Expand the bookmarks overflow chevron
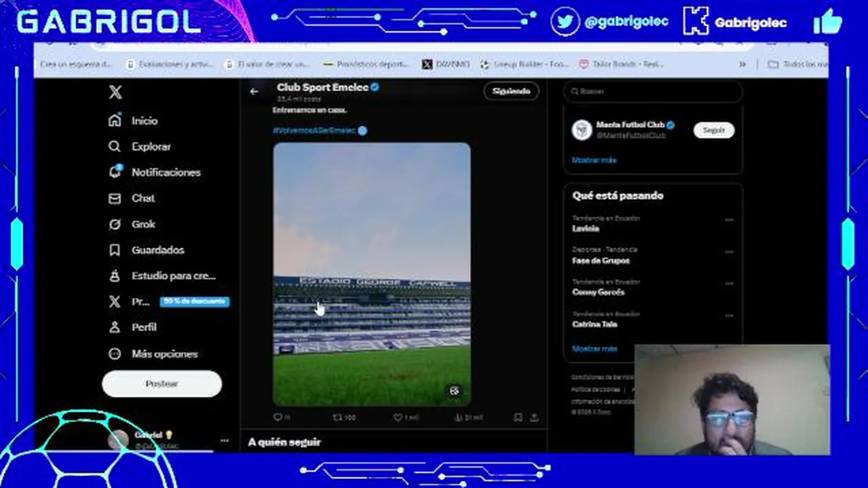This screenshot has height=488, width=868. click(x=743, y=64)
